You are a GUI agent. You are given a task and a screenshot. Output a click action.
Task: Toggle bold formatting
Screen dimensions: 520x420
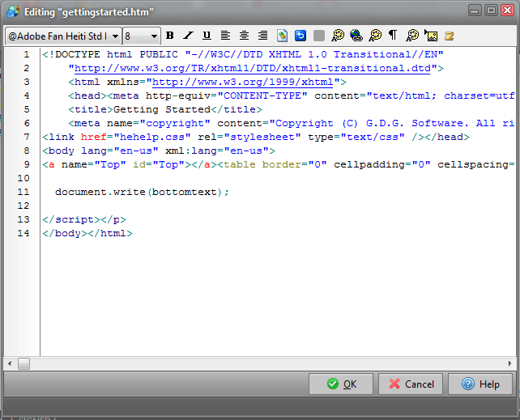[170, 36]
